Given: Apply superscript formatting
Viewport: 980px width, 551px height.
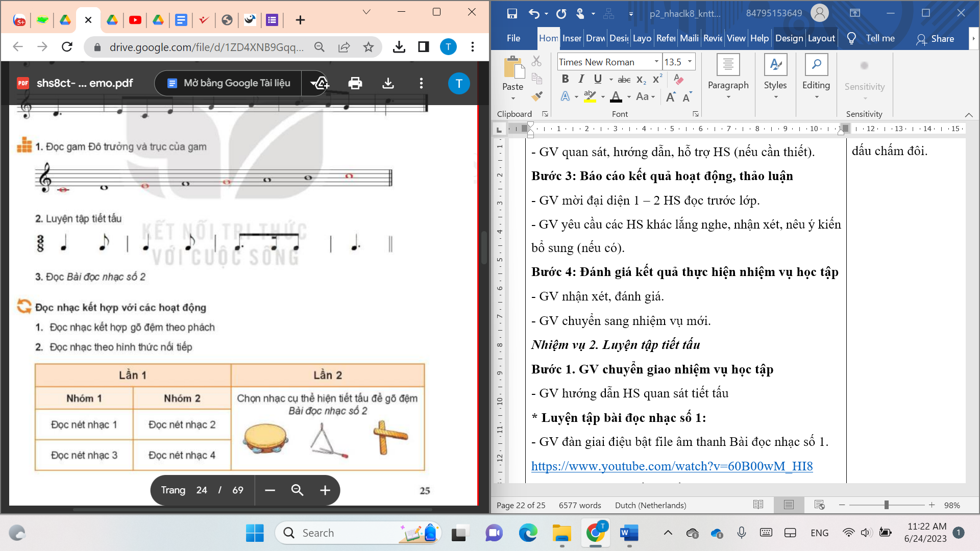Looking at the screenshot, I should (657, 79).
